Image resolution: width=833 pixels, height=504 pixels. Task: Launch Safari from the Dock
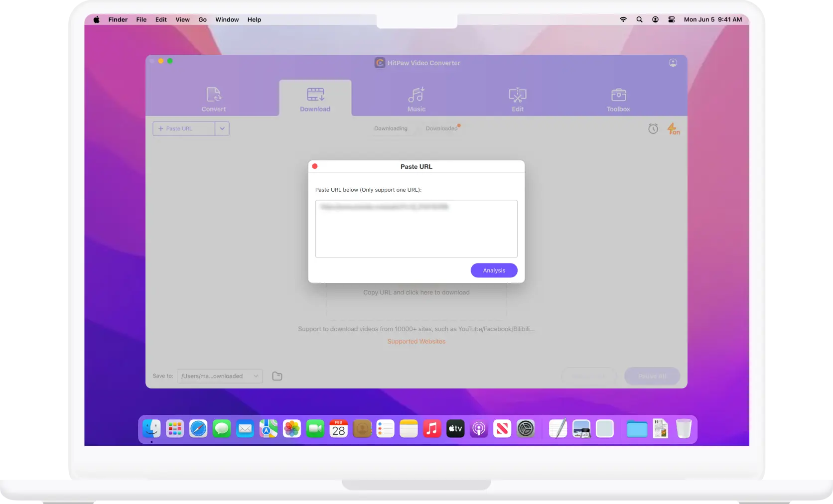(x=198, y=429)
